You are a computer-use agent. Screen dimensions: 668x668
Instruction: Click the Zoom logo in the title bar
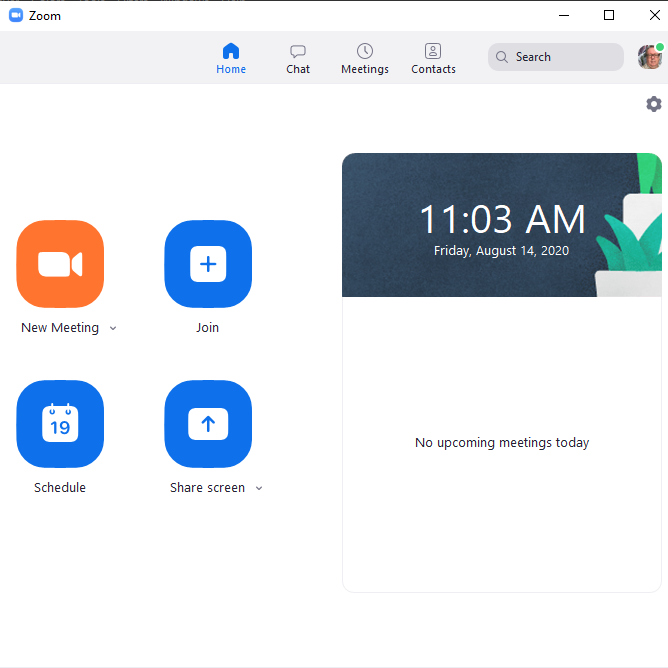point(16,16)
